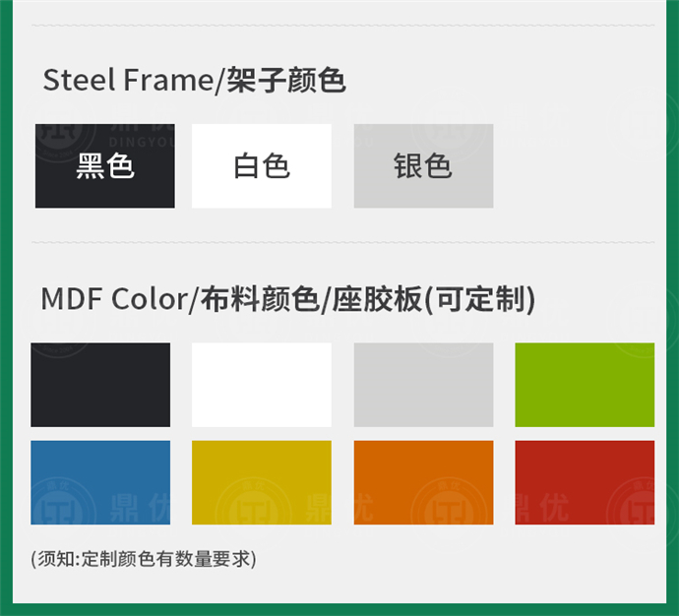The image size is (679, 616).
Task: Choose the white MDF color swatch
Action: 262,385
